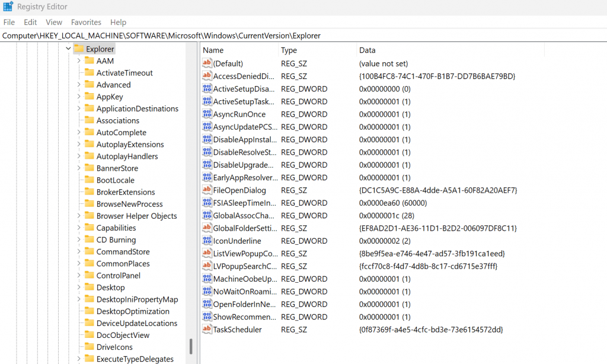Click the BootLocale folder icon
Screen dimensions: 607x364
[90, 180]
